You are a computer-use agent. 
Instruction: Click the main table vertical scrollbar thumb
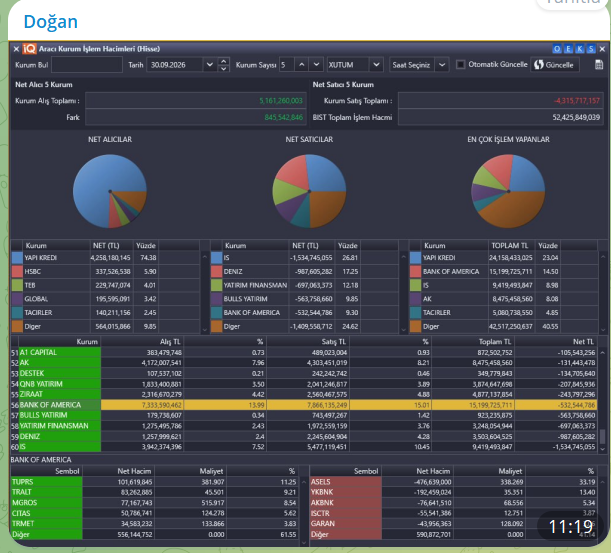tap(602, 436)
